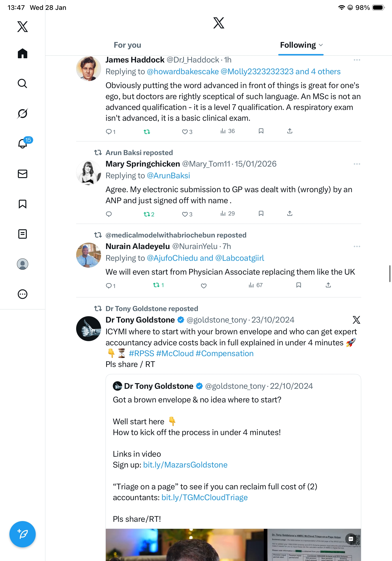Viewport: 392px width, 561px height.
Task: Open the #McCloud hashtag
Action: pyautogui.click(x=175, y=353)
